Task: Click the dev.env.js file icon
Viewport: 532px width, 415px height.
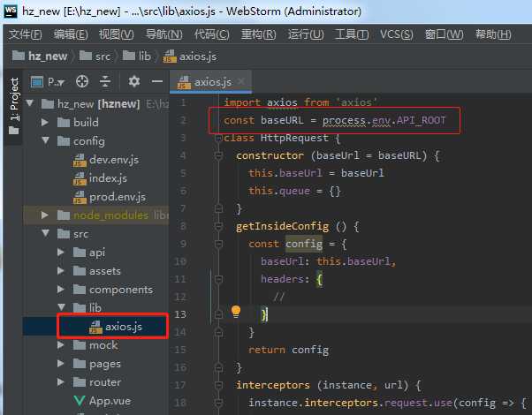Action: tap(80, 160)
